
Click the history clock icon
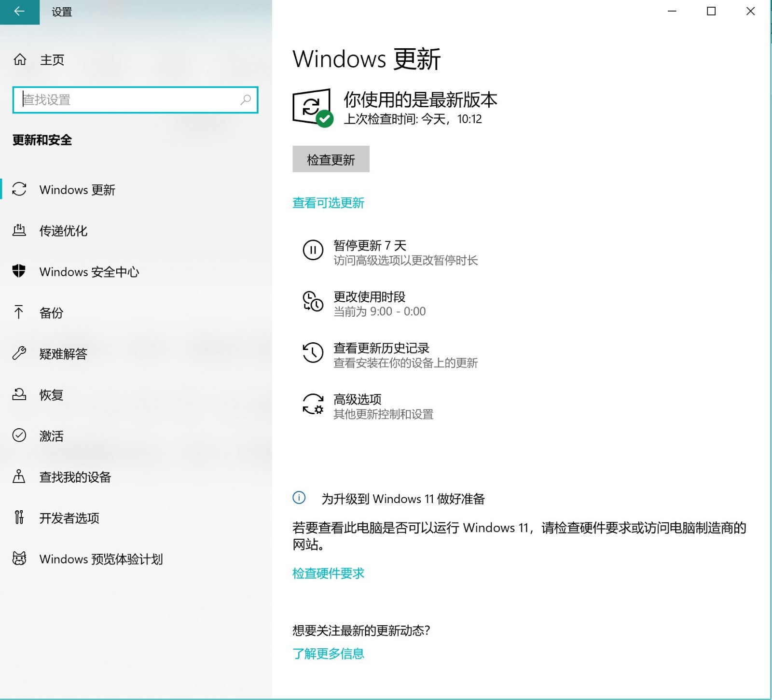point(313,352)
